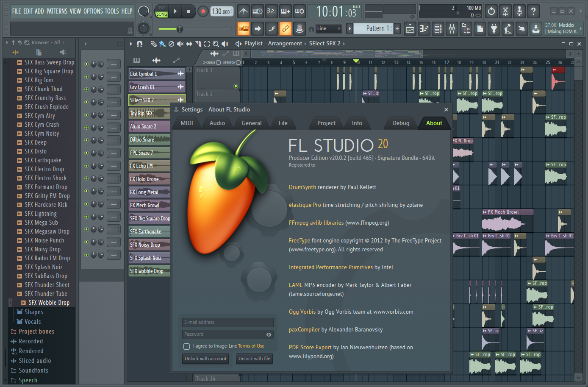
Task: Show password with the eye icon
Action: pos(269,334)
